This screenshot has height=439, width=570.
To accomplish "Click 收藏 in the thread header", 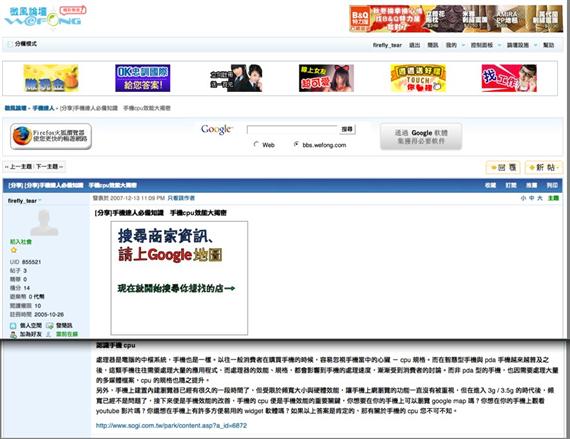I will (490, 185).
